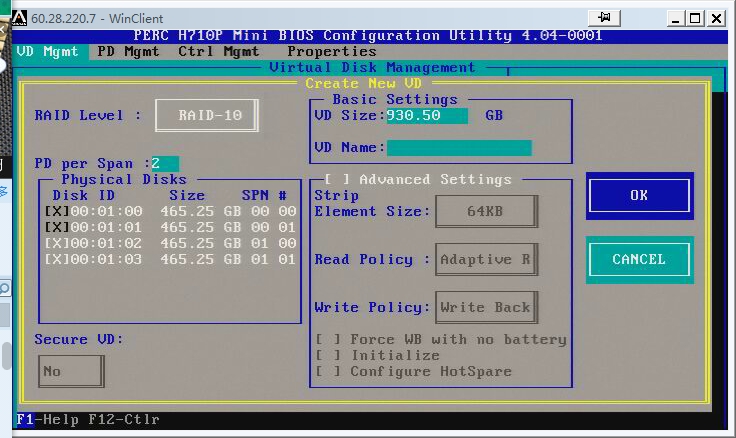Click F1-Help in status bar
This screenshot has width=736, height=438.
(47, 419)
